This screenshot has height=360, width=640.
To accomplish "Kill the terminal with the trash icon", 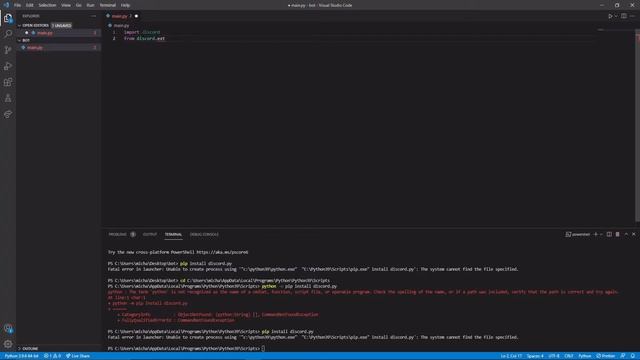I will [618, 234].
